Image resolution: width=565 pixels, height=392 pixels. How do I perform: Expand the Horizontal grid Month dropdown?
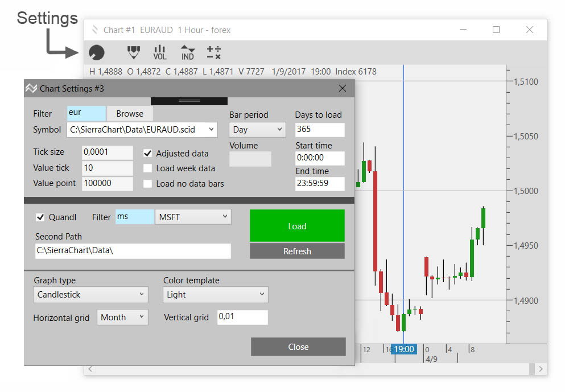pos(122,317)
